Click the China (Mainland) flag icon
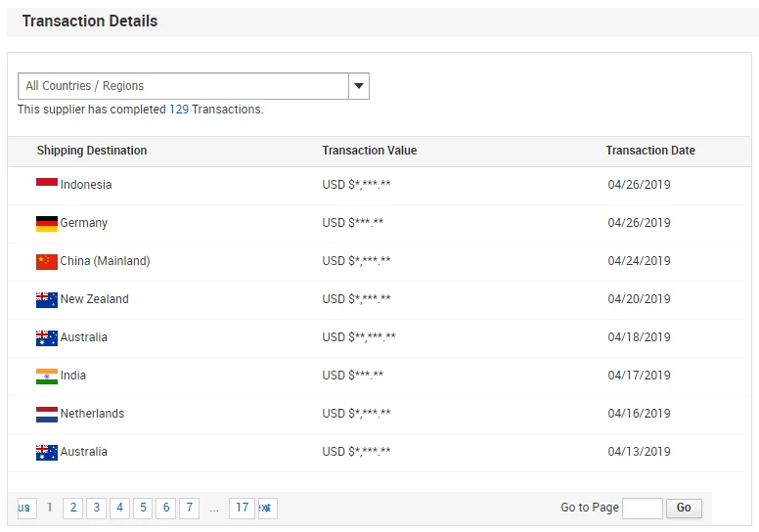Viewport: 759px width, 532px height. 47,261
